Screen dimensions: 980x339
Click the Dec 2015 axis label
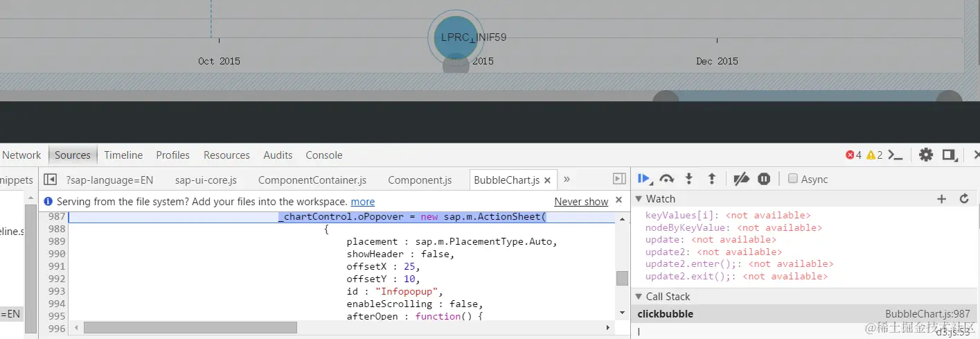coord(717,61)
